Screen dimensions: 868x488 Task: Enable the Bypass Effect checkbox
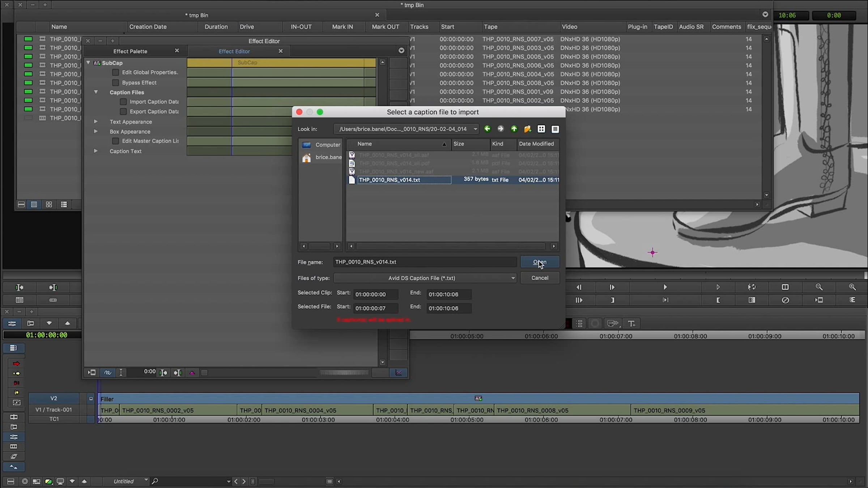coord(115,83)
